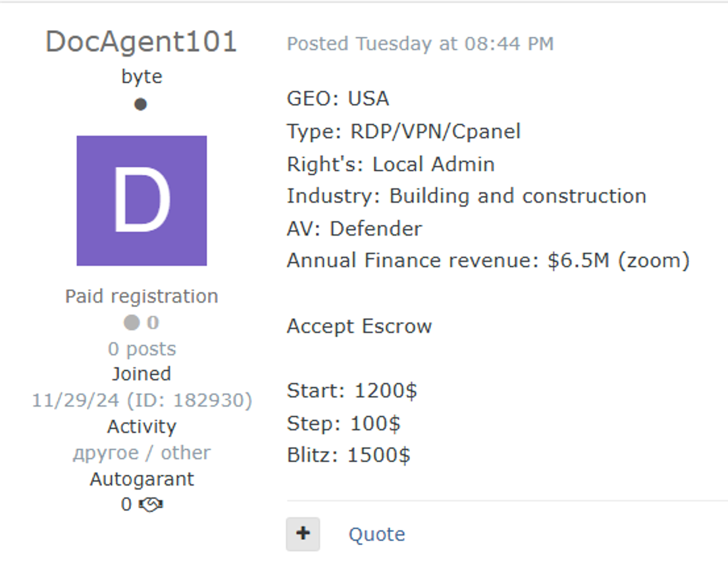View the 0 posts count
728x562 pixels.
pyautogui.click(x=142, y=349)
